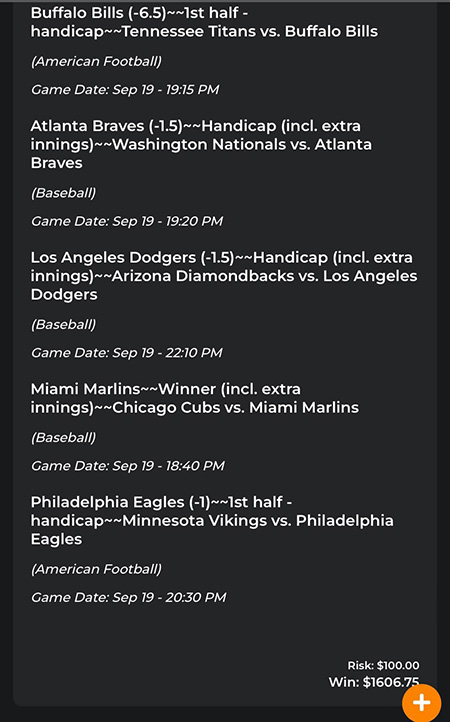Click the first (American Football) sport label

pos(96,61)
